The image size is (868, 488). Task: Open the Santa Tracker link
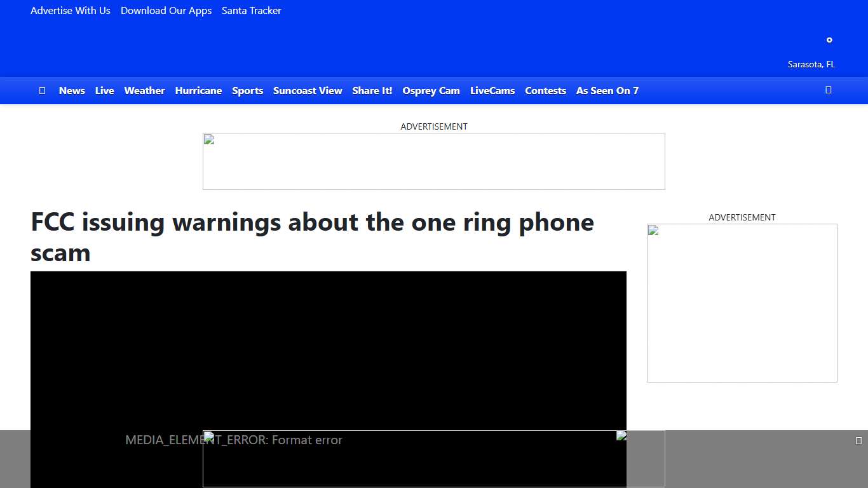click(x=251, y=10)
